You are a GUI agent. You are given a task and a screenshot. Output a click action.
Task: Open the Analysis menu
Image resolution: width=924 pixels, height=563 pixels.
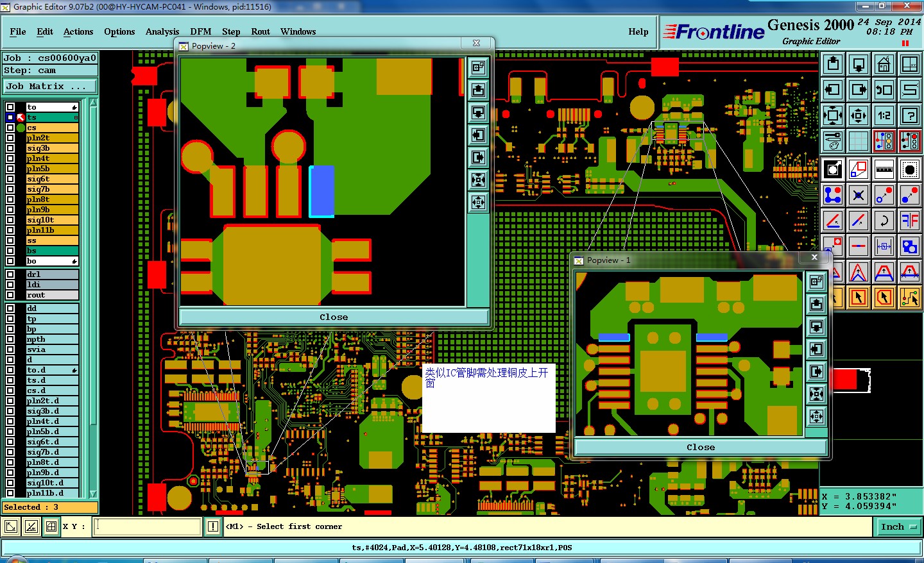[162, 31]
